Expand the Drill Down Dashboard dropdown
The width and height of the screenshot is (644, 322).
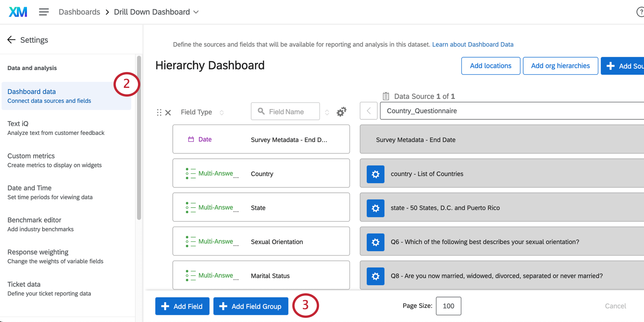click(x=196, y=12)
